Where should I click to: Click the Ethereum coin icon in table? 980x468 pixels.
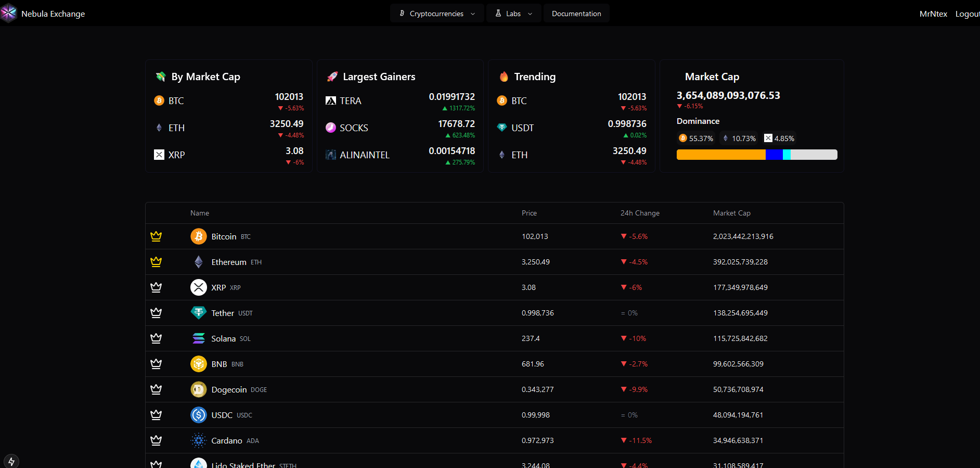pyautogui.click(x=199, y=262)
